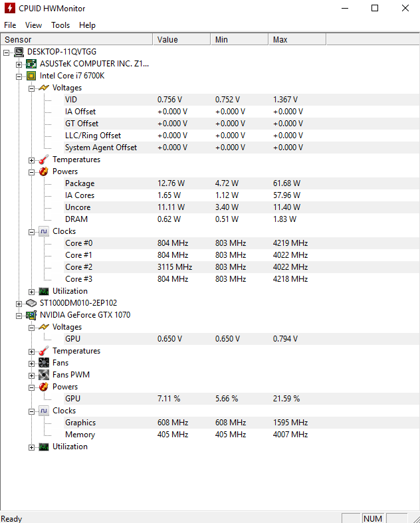This screenshot has height=523, width=420.
Task: Click the GPU Fans icon
Action: (44, 363)
